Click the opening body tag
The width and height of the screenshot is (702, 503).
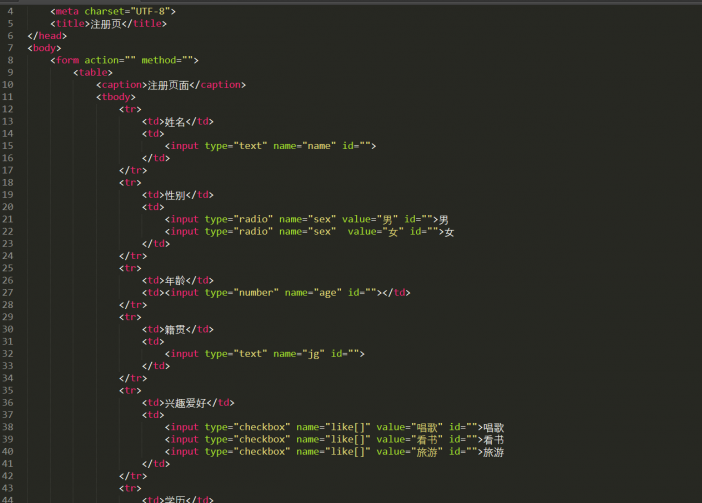[44, 48]
